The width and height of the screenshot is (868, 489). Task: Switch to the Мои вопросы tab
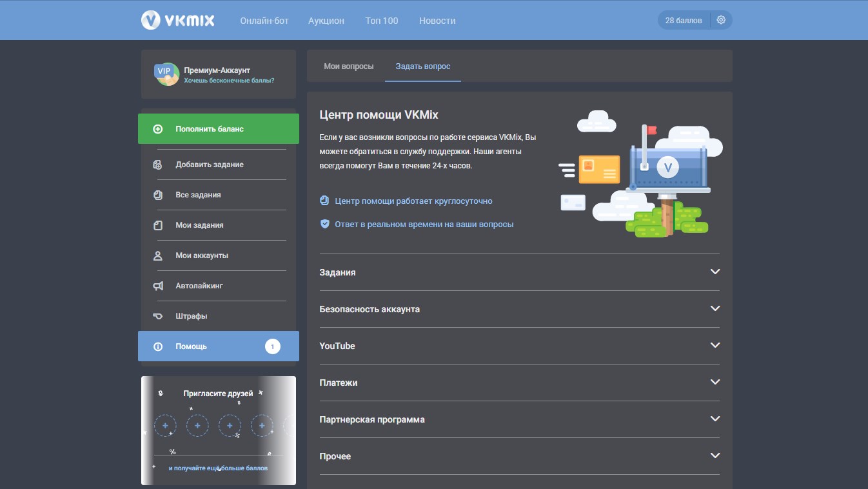tap(349, 66)
